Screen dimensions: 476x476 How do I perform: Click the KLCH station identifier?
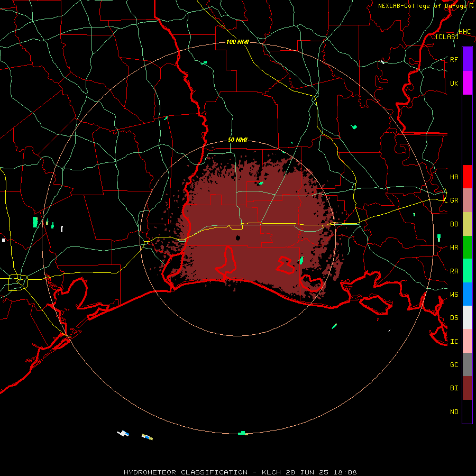tap(272, 472)
